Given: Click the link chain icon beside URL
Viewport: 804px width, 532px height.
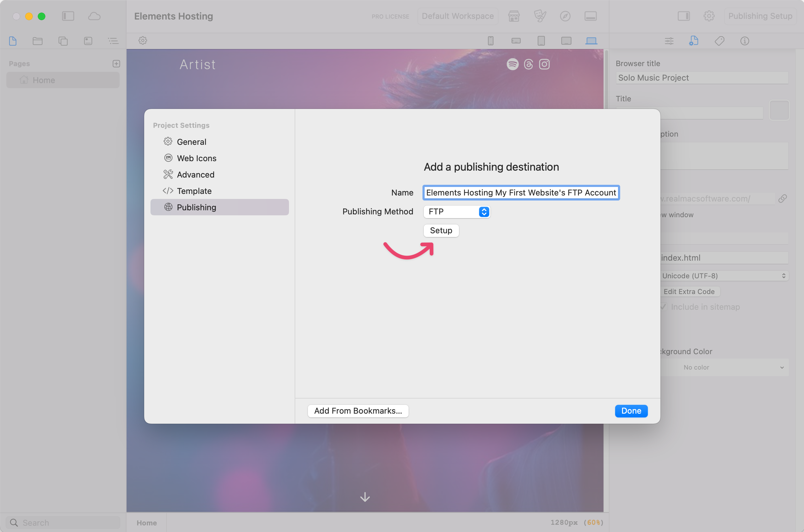Looking at the screenshot, I should [x=782, y=199].
